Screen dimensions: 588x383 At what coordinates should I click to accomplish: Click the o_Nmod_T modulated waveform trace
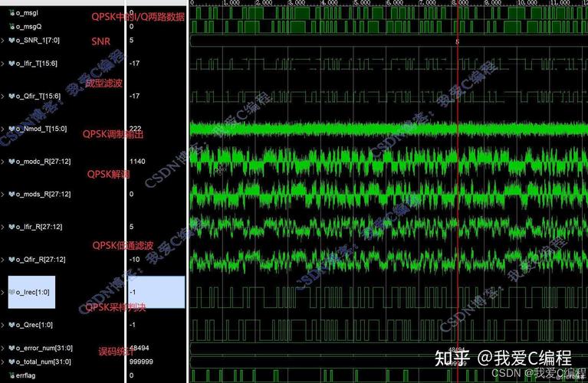(x=389, y=129)
